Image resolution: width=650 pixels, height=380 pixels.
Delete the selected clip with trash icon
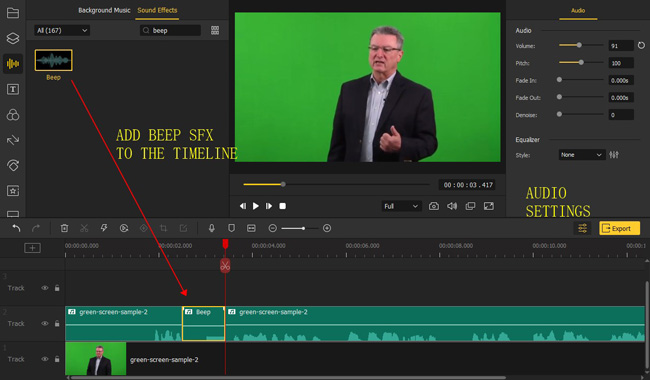[x=64, y=228]
